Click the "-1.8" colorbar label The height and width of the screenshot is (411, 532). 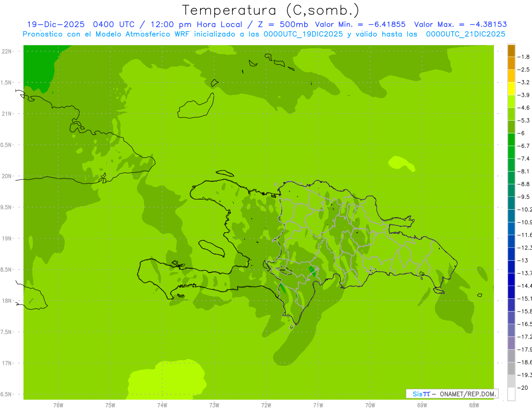[524, 57]
